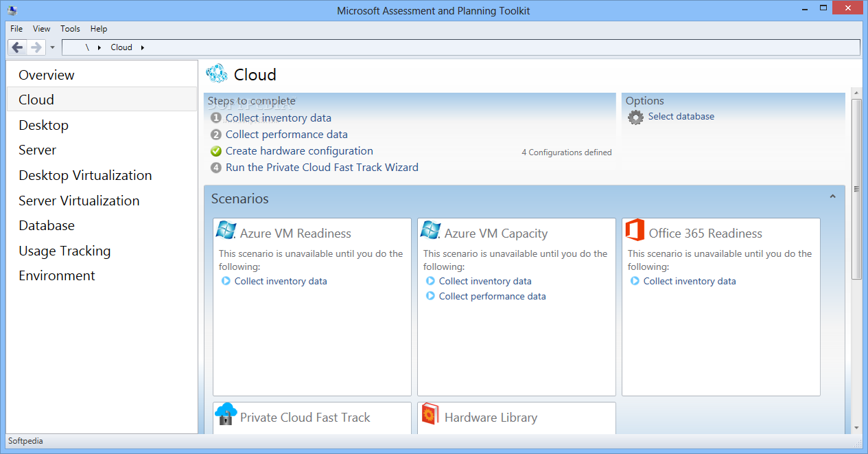Screen dimensions: 868x454
Task: Click the green checkmark step icon
Action: coord(216,151)
